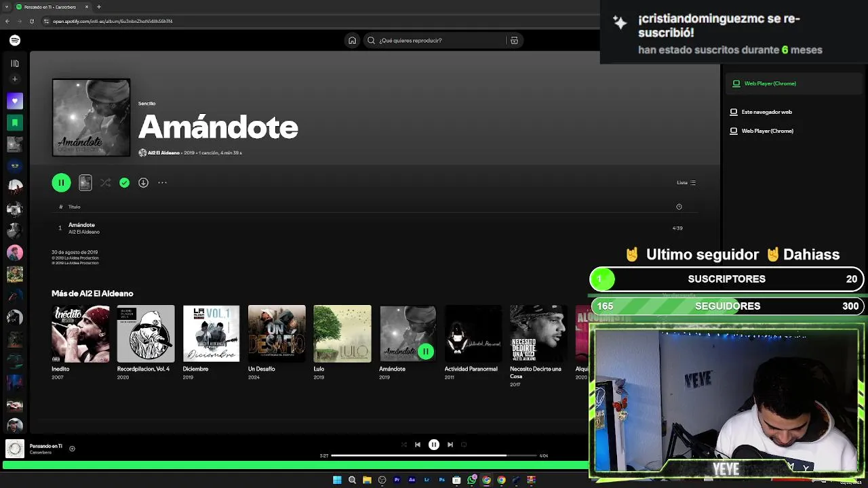Image resolution: width=868 pixels, height=488 pixels.
Task: Open more options for the Amándote album
Action: pos(162,182)
